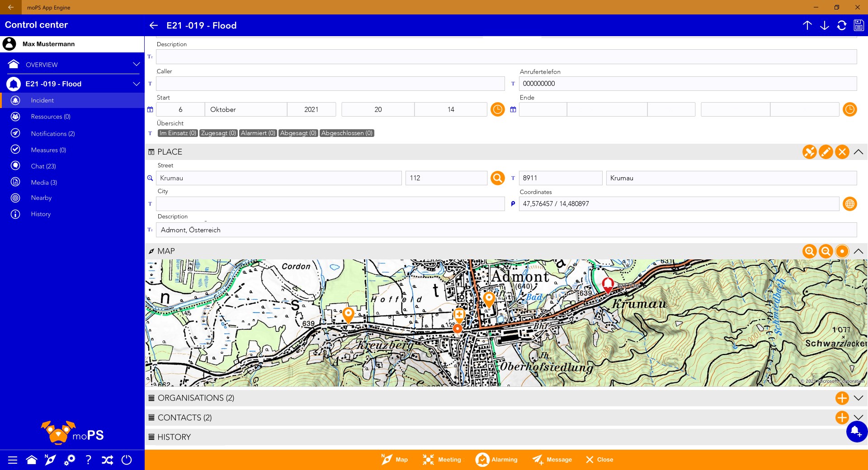Add a new contact with plus button
This screenshot has height=470, width=868.
(x=842, y=418)
